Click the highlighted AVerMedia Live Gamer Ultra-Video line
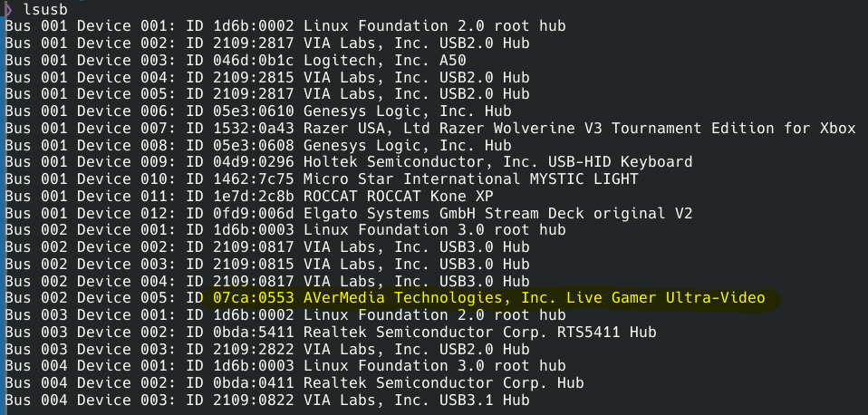Screen dimensions: 868x415 tap(385, 298)
